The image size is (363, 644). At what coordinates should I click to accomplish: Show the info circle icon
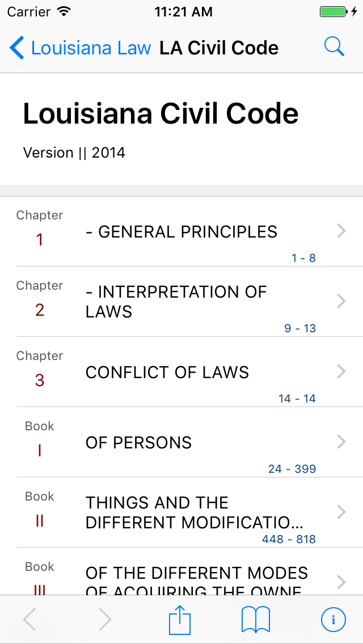coord(333,620)
